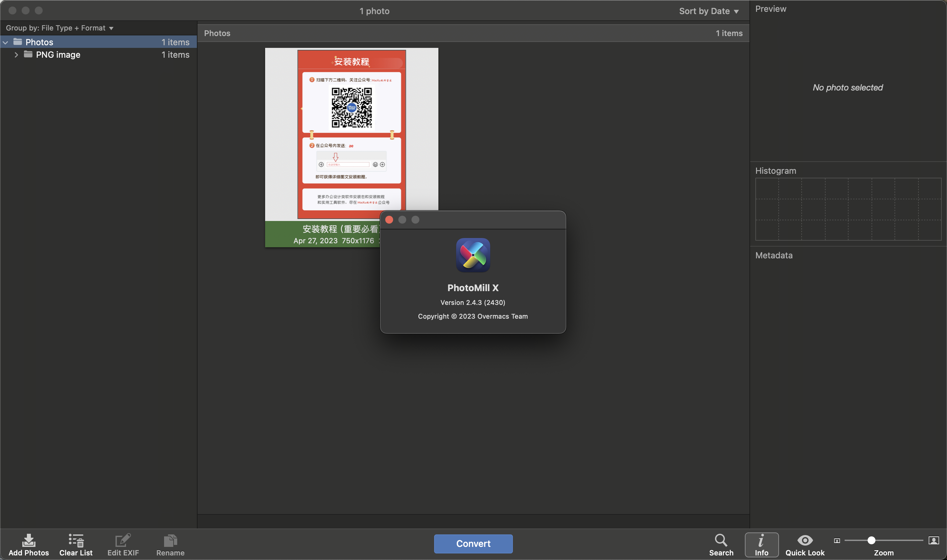The width and height of the screenshot is (947, 560).
Task: Click the Clear List icon
Action: pos(76,540)
